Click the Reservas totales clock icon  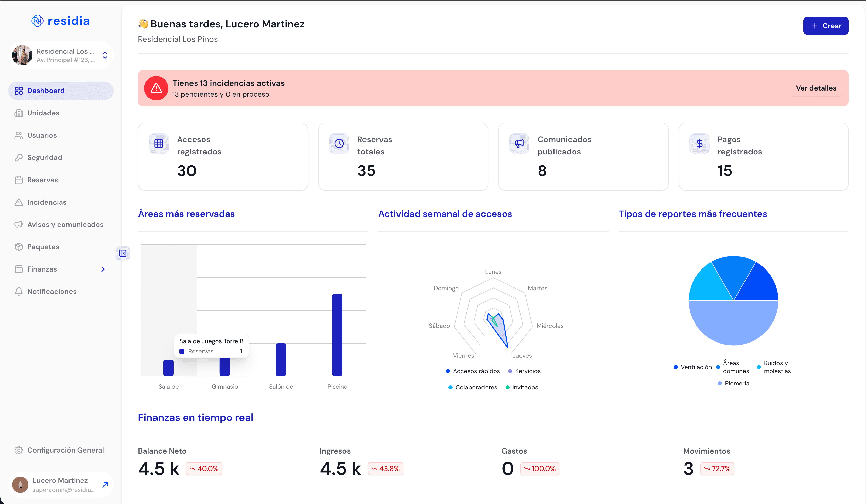[x=339, y=143]
